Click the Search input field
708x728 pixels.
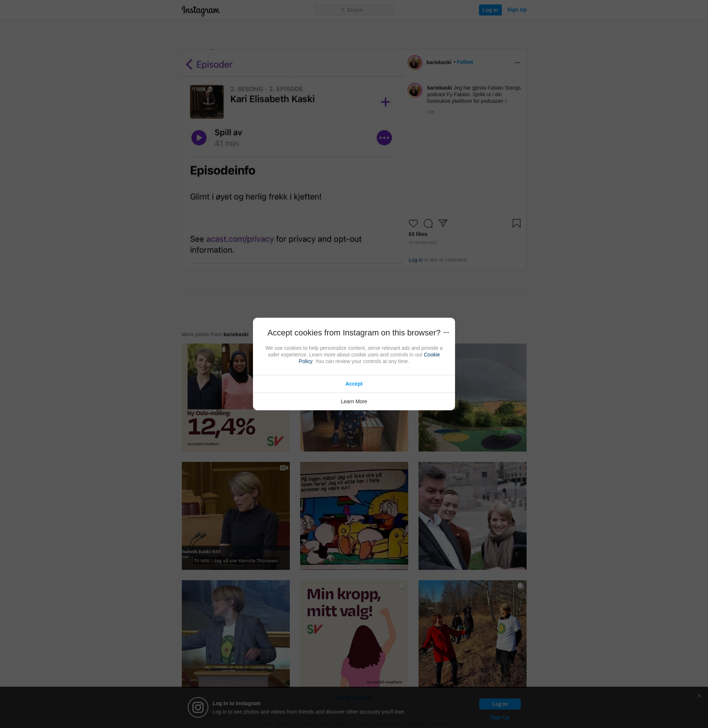(x=354, y=10)
